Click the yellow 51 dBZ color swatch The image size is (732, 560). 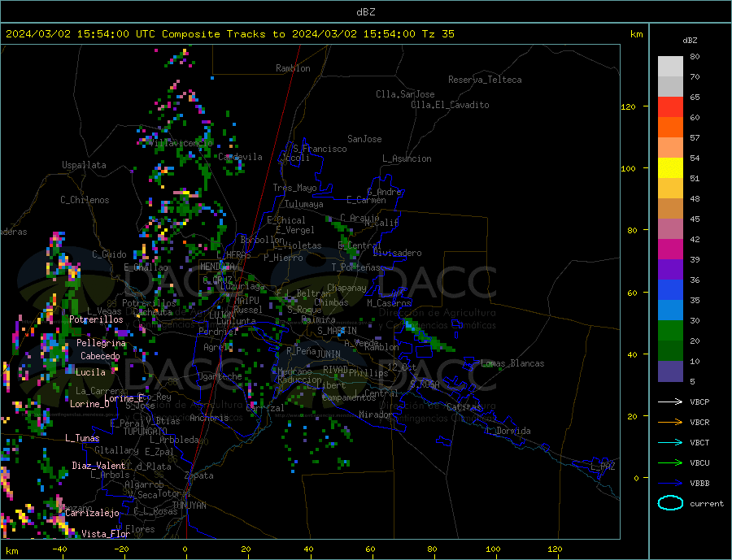(x=670, y=168)
